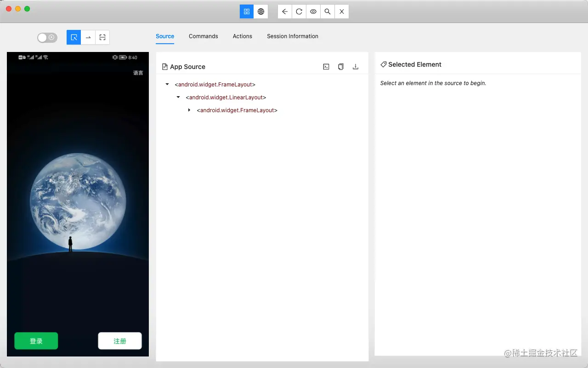588x368 pixels.
Task: Close window with red macOS button
Action: click(9, 9)
